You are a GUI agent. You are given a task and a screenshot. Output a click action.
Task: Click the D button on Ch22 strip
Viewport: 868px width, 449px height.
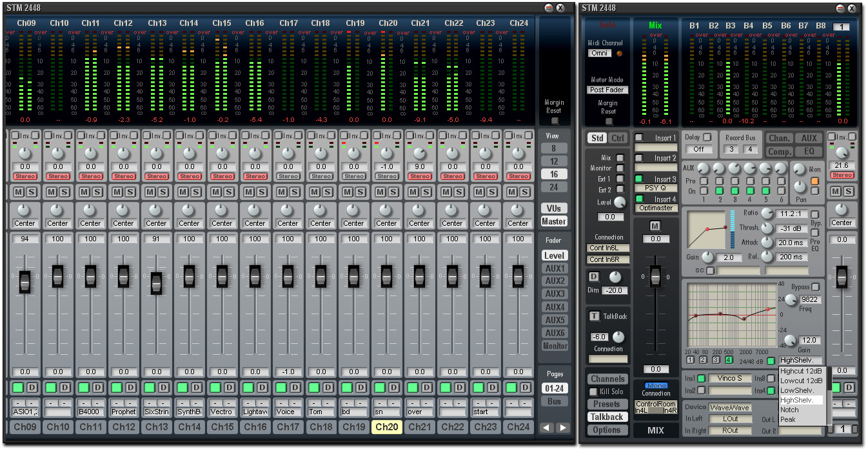point(459,387)
